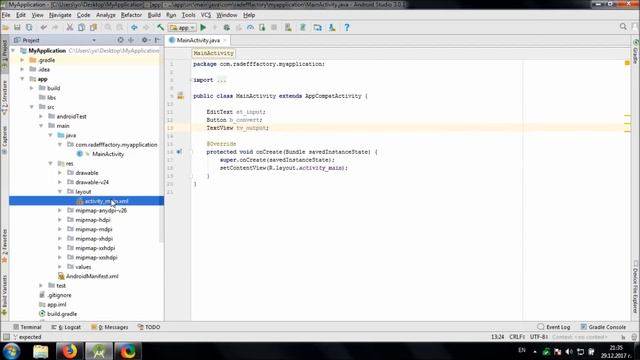Click the Copy toolbar icon
The height and width of the screenshot is (360, 640).
coord(81,27)
